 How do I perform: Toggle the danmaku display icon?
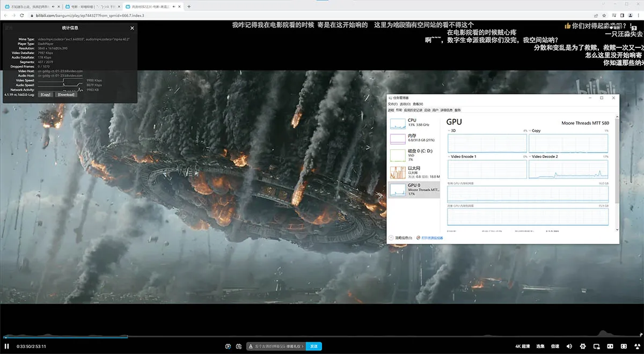pyautogui.click(x=228, y=346)
